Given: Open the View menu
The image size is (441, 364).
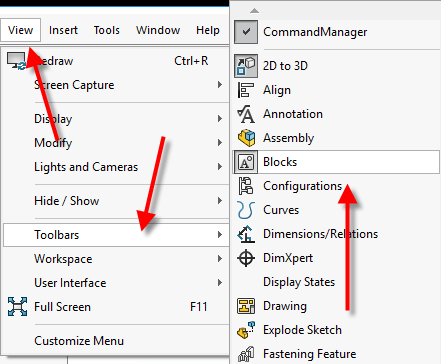Looking at the screenshot, I should pyautogui.click(x=20, y=30).
